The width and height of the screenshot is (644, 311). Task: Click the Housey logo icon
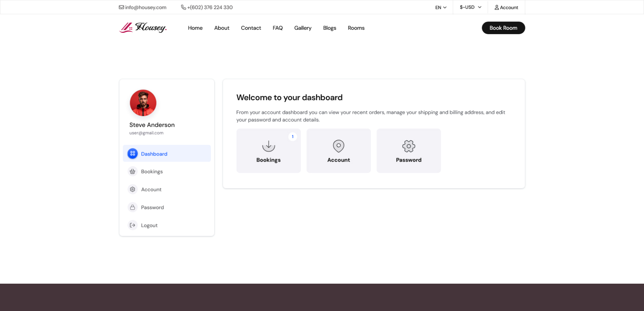pyautogui.click(x=126, y=28)
